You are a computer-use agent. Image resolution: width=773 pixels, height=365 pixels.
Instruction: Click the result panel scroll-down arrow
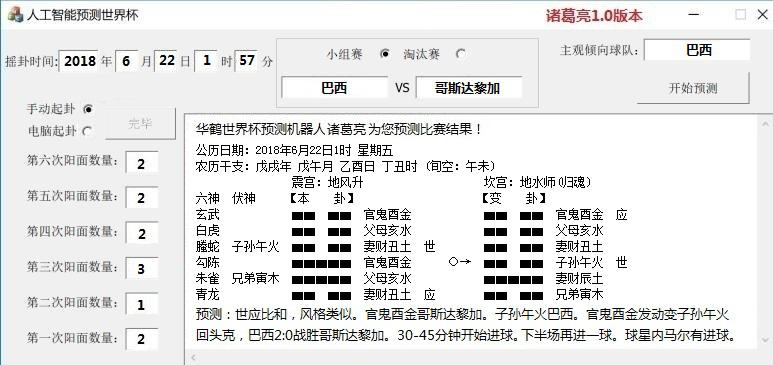765,340
